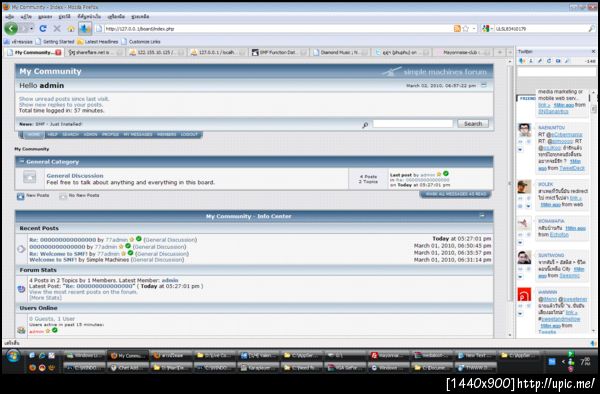600x394 pixels.
Task: Click MARK ALL MESSAGES AS READ button
Action: [x=456, y=194]
